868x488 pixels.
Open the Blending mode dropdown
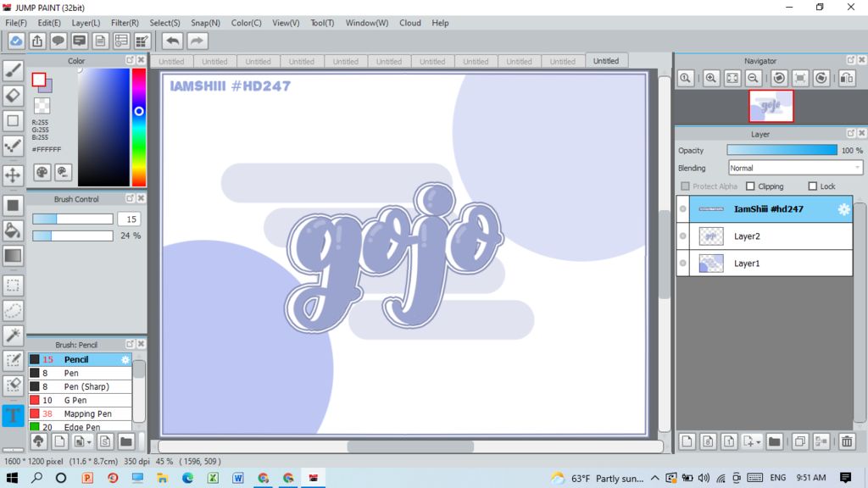(795, 168)
